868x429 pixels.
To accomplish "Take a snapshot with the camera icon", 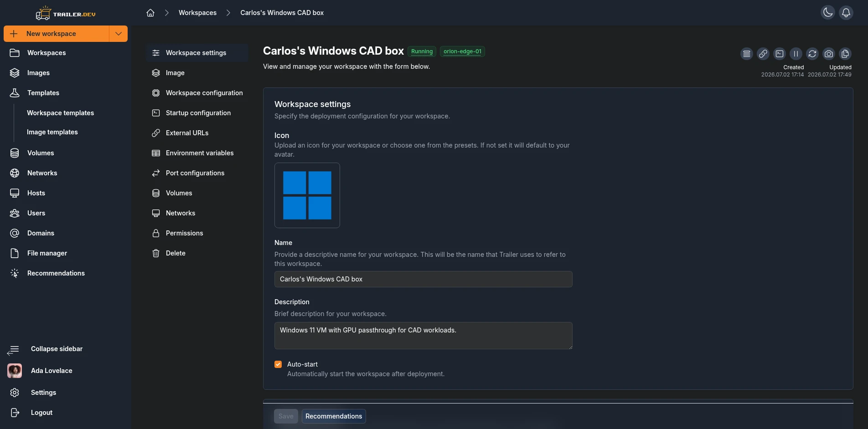I will [829, 54].
